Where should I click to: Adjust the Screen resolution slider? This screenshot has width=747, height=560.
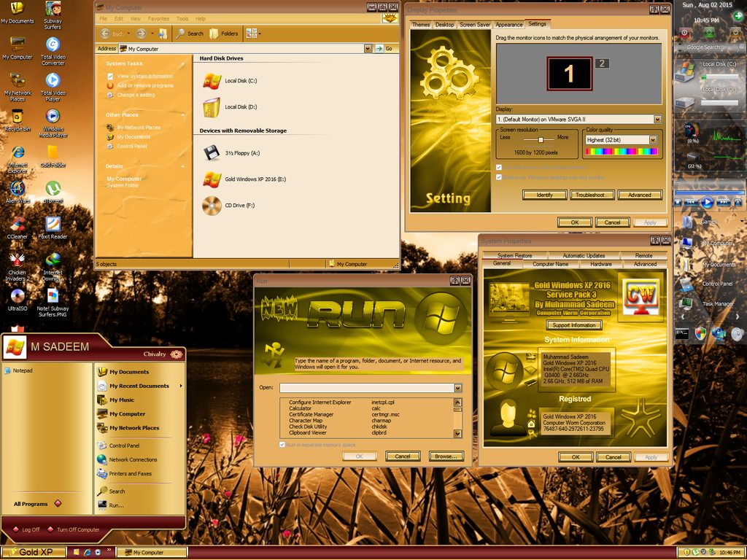(540, 139)
